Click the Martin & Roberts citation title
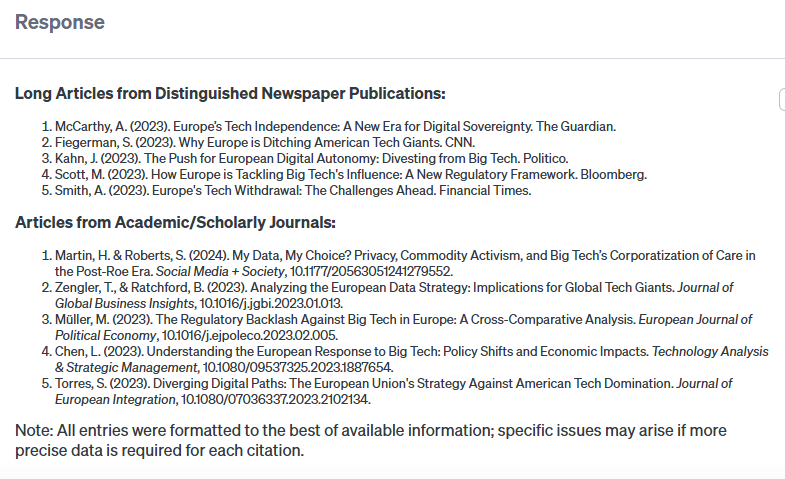 405,263
